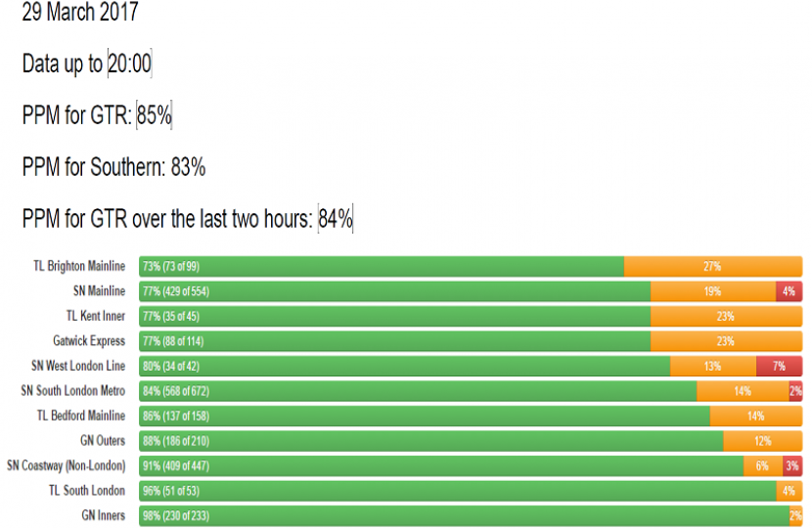812x528 pixels.
Task: Click the PPM for Southern 83% text
Action: click(113, 167)
